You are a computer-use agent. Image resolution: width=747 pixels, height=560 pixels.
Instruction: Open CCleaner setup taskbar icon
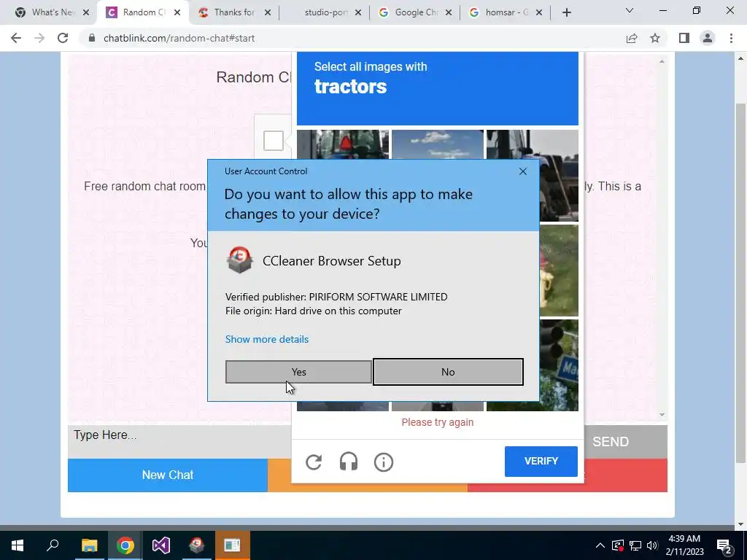click(x=197, y=545)
